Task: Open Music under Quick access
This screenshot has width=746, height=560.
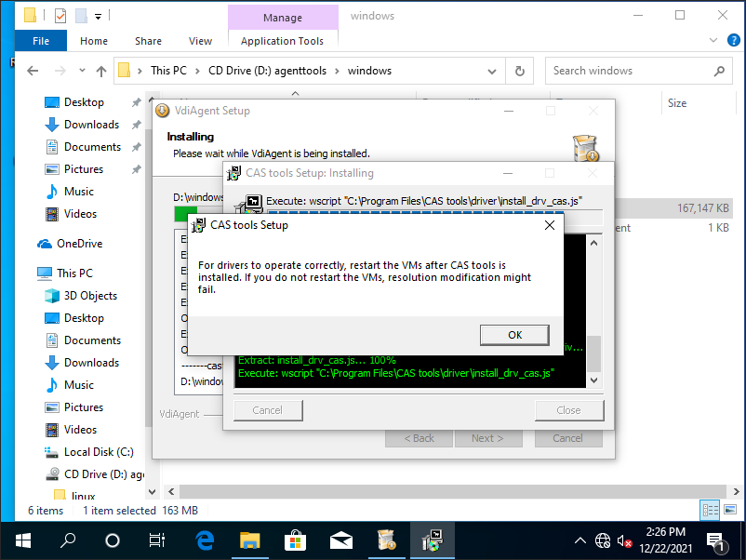Action: [x=78, y=192]
